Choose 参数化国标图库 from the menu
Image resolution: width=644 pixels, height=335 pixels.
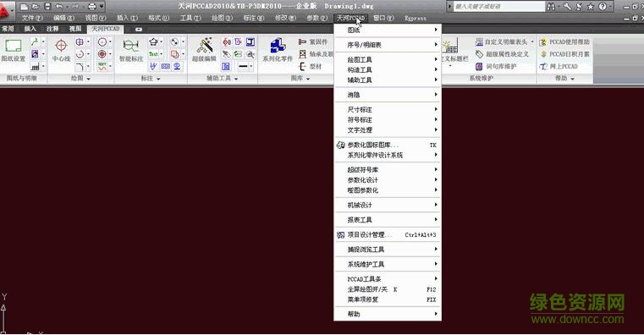(x=388, y=145)
